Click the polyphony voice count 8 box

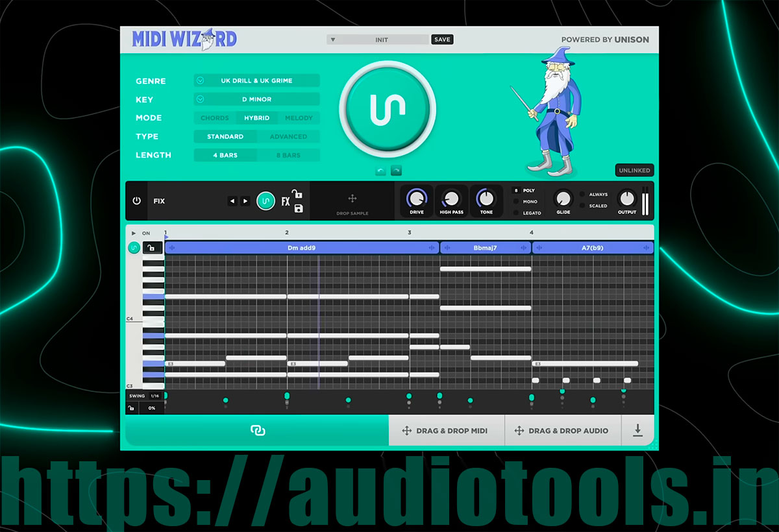(516, 191)
